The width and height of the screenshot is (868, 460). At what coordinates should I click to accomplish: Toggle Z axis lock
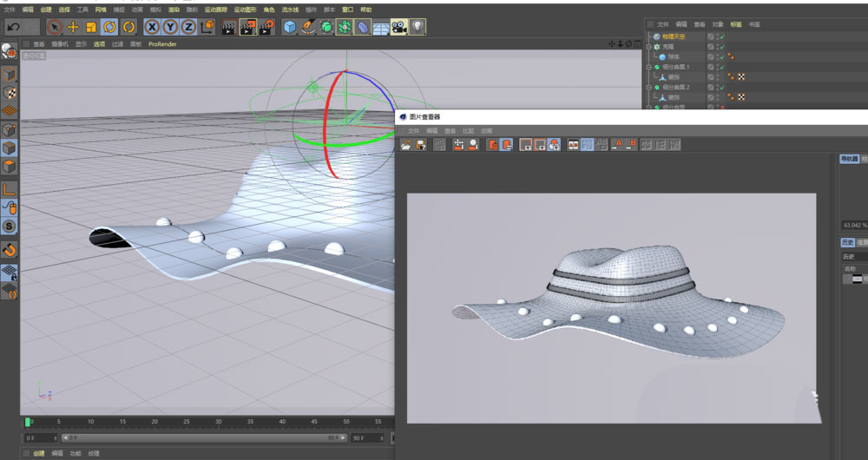pyautogui.click(x=188, y=27)
